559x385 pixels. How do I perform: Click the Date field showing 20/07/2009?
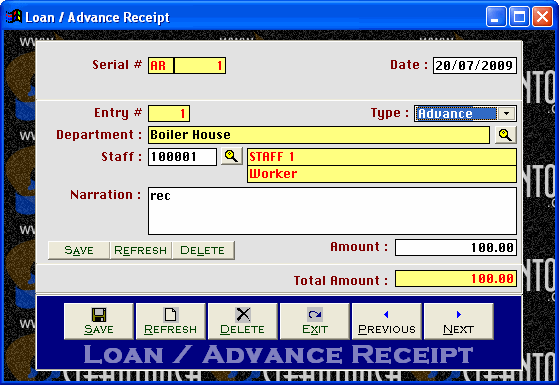[x=475, y=65]
